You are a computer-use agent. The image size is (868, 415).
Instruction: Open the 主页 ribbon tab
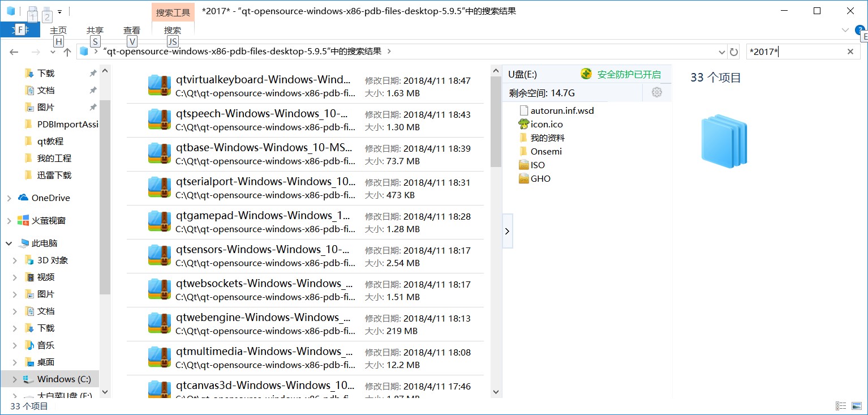coord(58,31)
